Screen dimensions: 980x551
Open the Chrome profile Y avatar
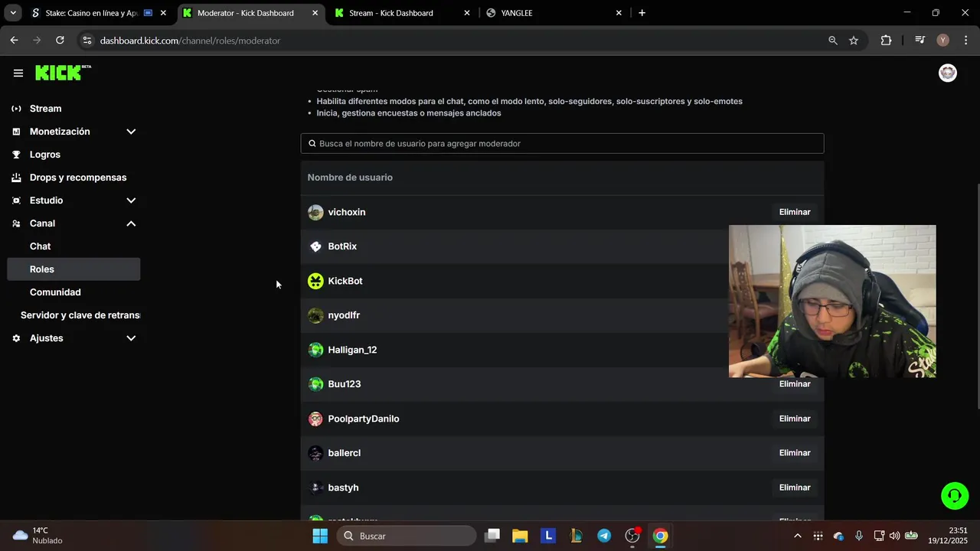943,41
